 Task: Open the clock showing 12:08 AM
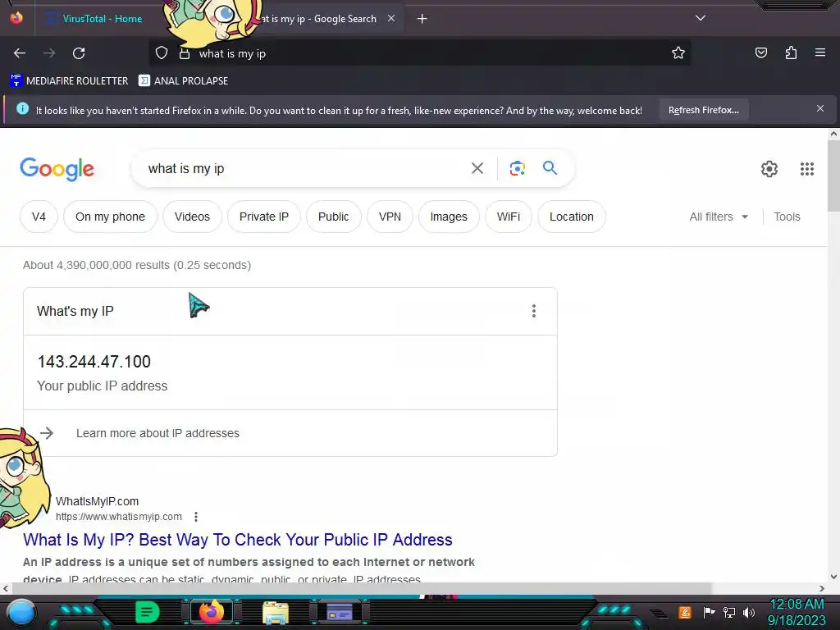(x=797, y=604)
